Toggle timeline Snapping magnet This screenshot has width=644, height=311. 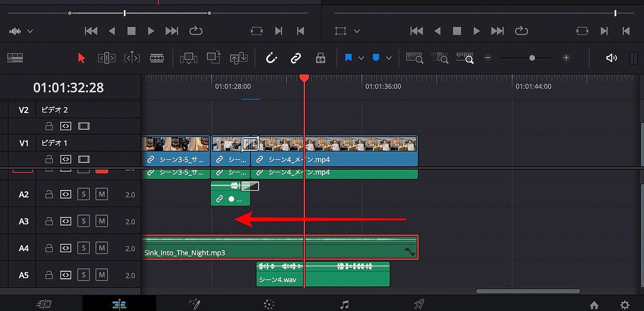272,58
